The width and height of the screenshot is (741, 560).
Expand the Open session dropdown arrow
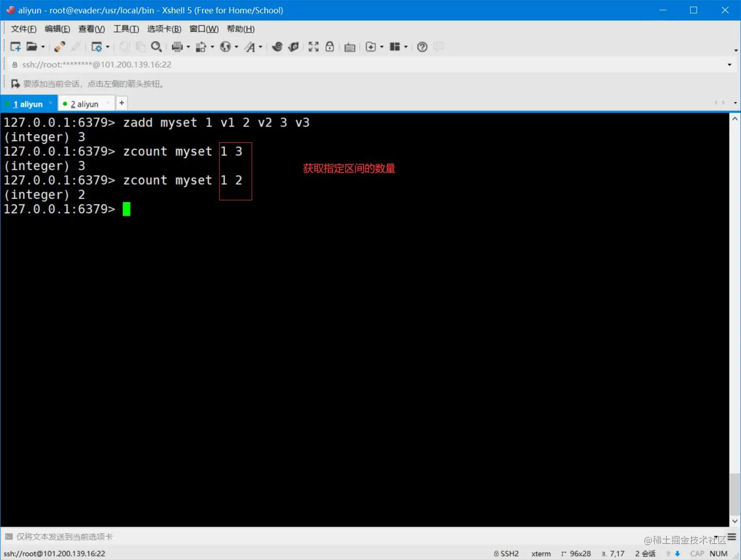(x=43, y=47)
